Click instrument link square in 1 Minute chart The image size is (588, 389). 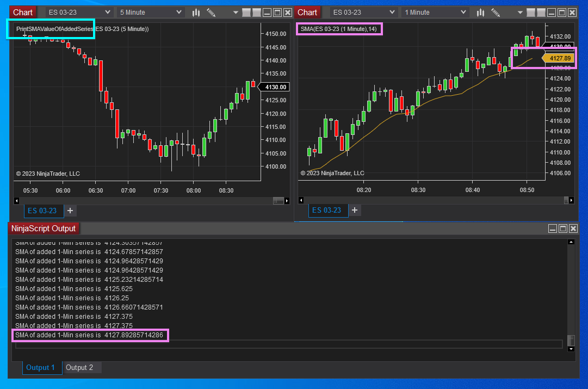[531, 13]
